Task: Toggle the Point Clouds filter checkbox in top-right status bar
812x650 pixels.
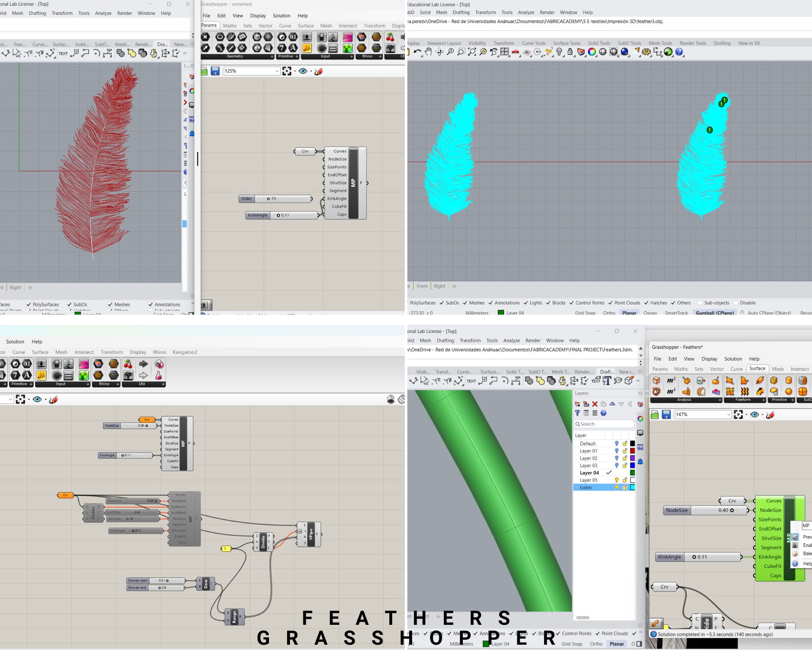Action: tap(610, 303)
